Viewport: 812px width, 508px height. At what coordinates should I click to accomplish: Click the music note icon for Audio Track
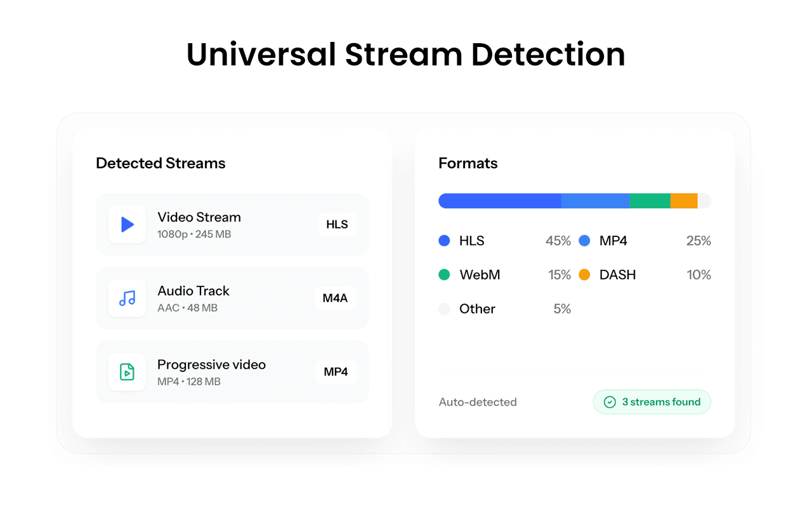pos(127,298)
